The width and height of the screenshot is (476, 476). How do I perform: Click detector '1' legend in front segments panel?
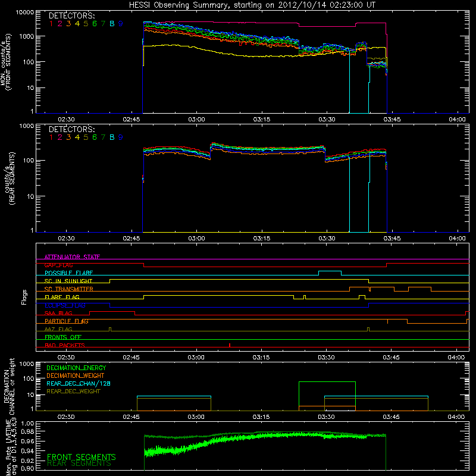(51, 24)
